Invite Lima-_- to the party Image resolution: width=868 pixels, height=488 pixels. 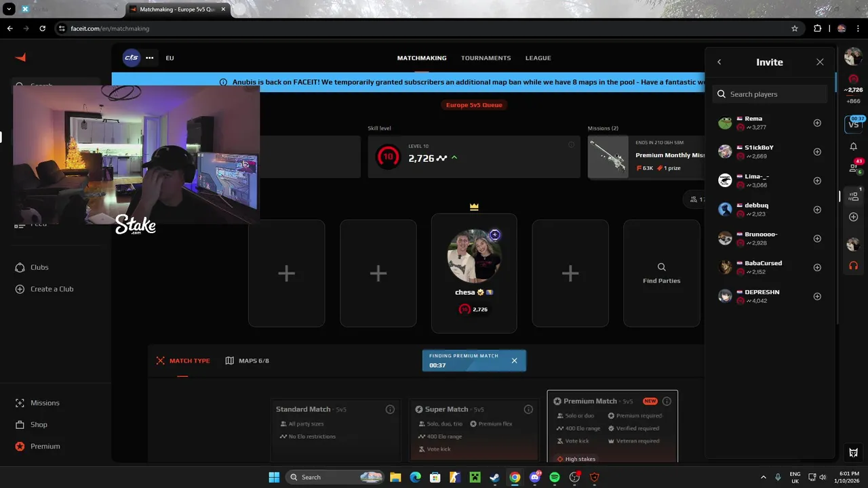[817, 180]
